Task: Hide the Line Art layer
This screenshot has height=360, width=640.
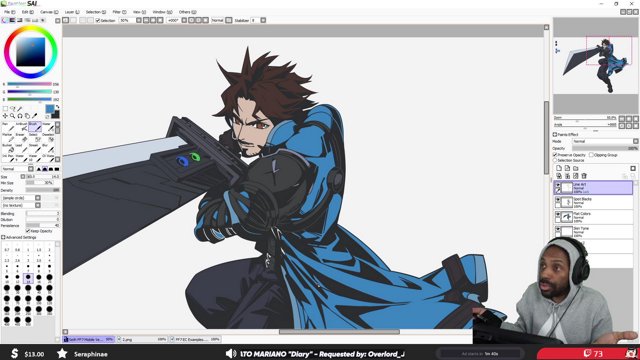Action: click(558, 185)
